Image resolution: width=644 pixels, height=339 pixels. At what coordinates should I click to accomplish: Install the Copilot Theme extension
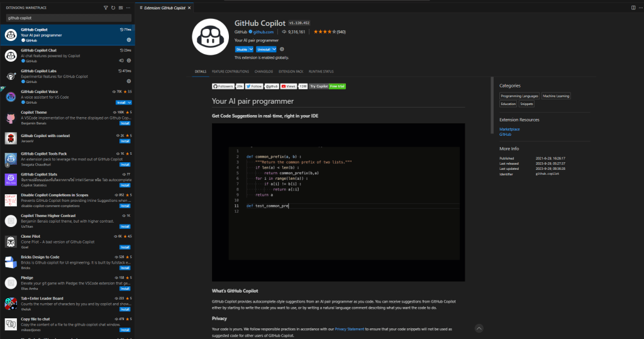(125, 123)
